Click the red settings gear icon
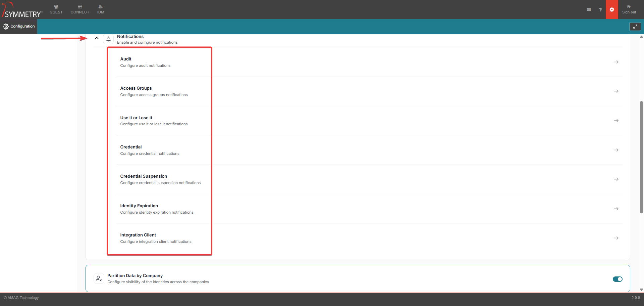The width and height of the screenshot is (644, 306). [x=612, y=10]
